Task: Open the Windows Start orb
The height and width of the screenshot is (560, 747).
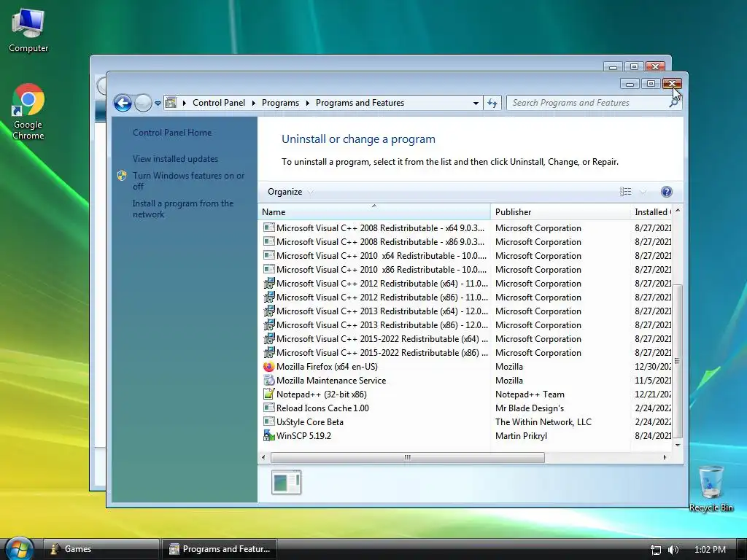Action: pyautogui.click(x=19, y=548)
